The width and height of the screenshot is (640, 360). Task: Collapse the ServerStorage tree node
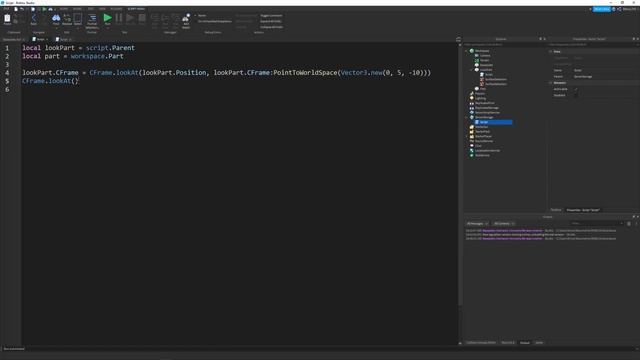tap(467, 117)
